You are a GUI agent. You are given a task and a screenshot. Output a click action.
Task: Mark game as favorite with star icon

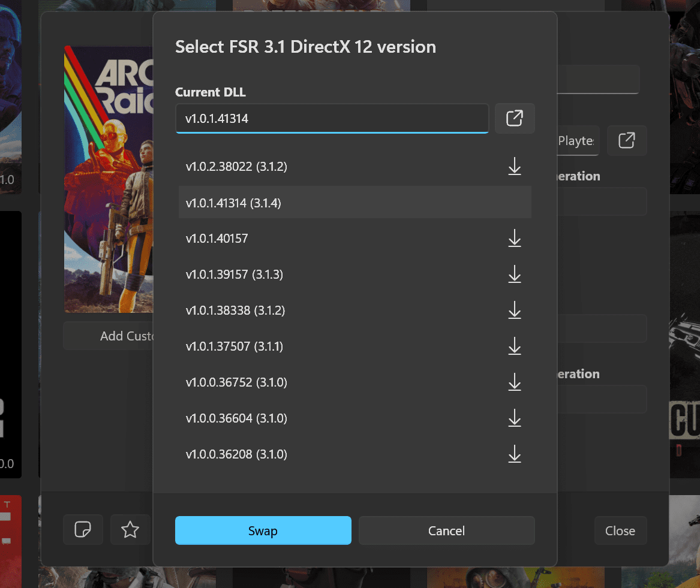(x=130, y=530)
